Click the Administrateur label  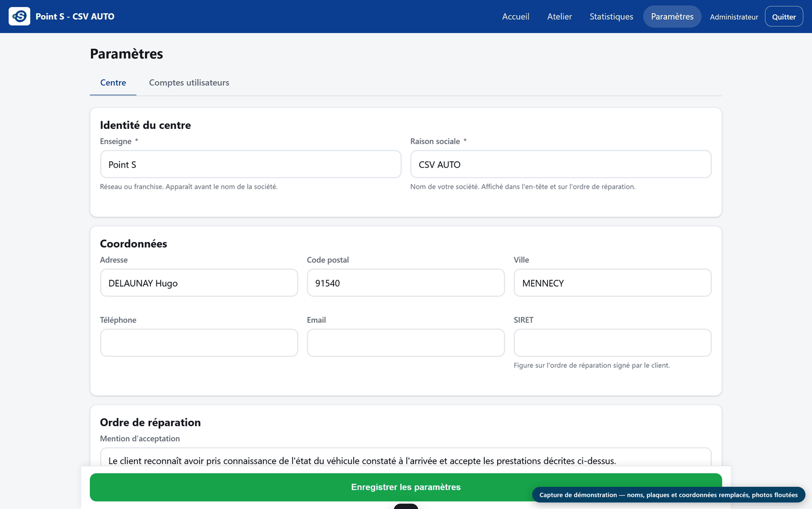coord(734,17)
